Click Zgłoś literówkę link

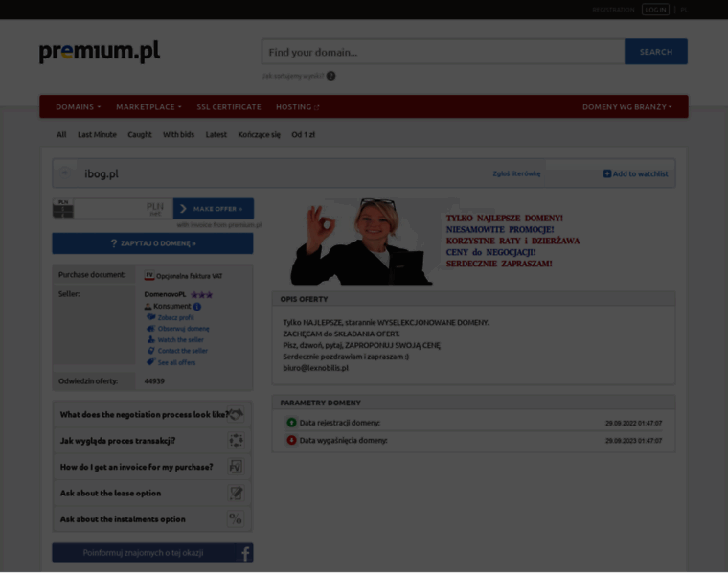(516, 173)
